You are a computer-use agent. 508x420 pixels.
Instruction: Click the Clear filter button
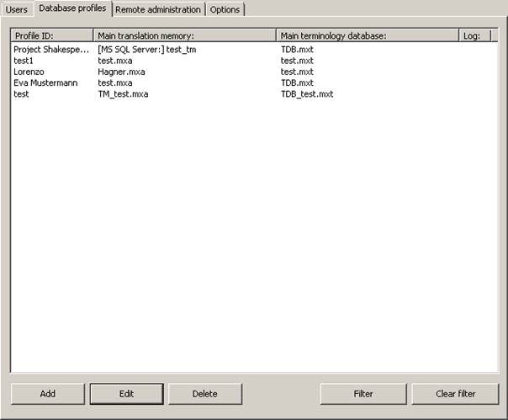[x=455, y=394]
